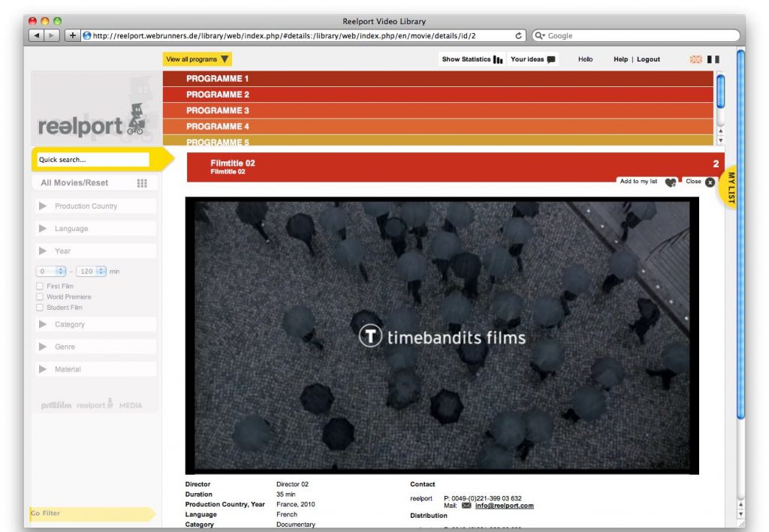Click the reelport logo
769x532 pixels.
[x=92, y=122]
